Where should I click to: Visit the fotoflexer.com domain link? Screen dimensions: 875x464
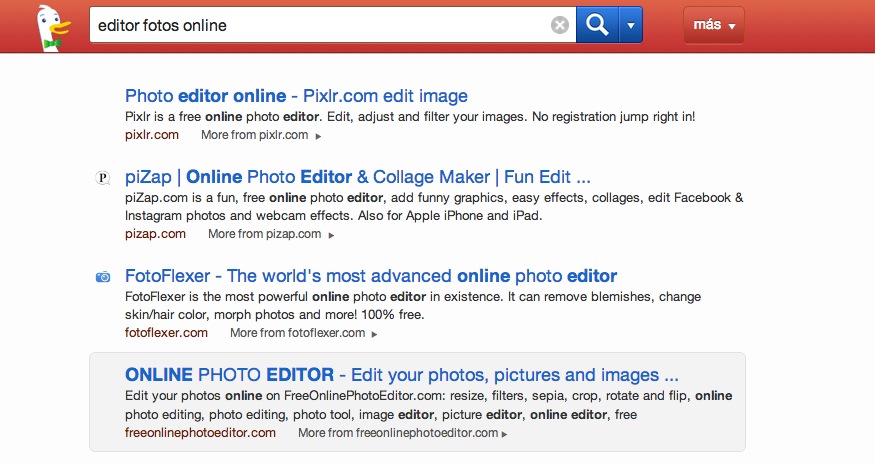(166, 332)
